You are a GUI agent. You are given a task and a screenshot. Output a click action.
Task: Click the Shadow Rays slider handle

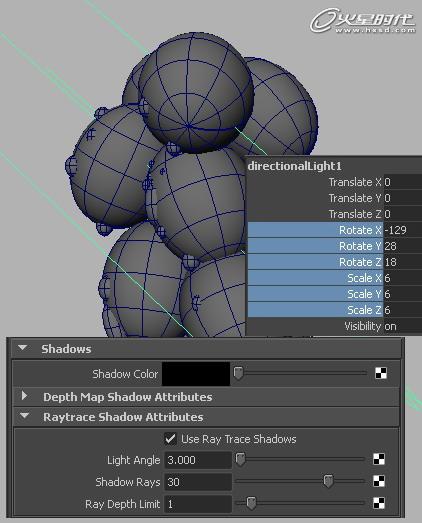pyautogui.click(x=328, y=481)
